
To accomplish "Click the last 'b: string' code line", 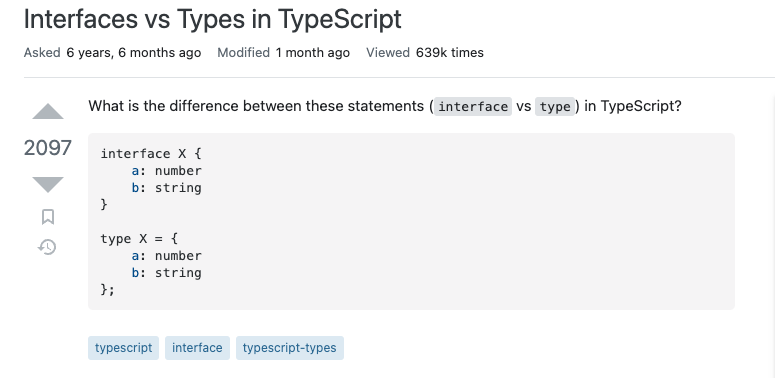I will coord(166,273).
